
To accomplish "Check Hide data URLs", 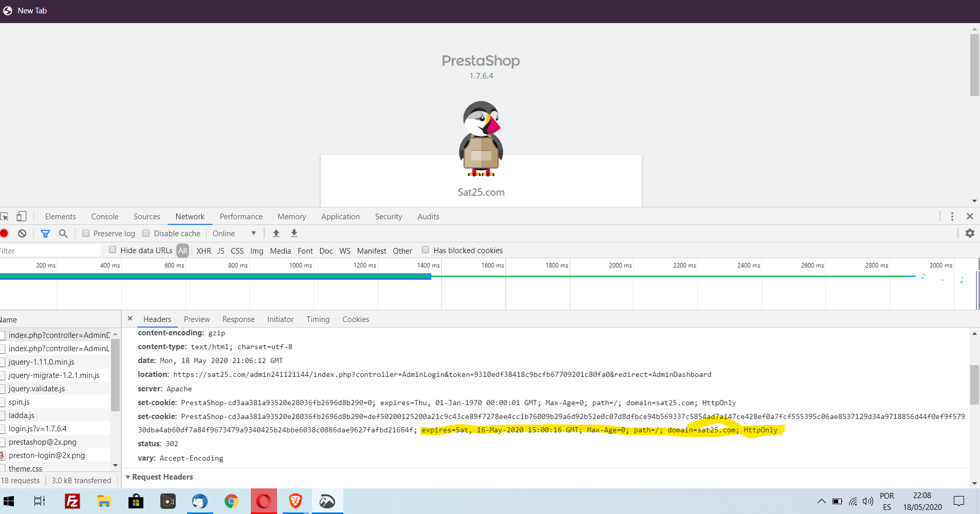I will (x=113, y=250).
